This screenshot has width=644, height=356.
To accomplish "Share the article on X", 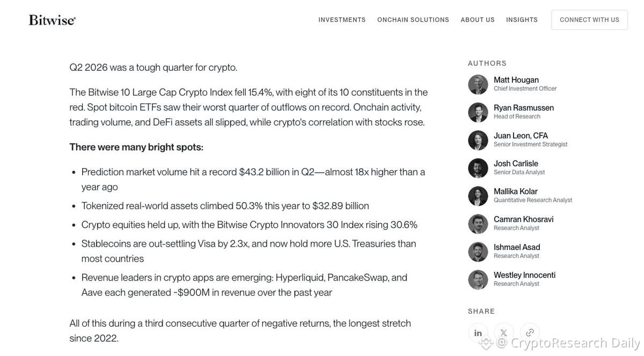I will (x=503, y=332).
